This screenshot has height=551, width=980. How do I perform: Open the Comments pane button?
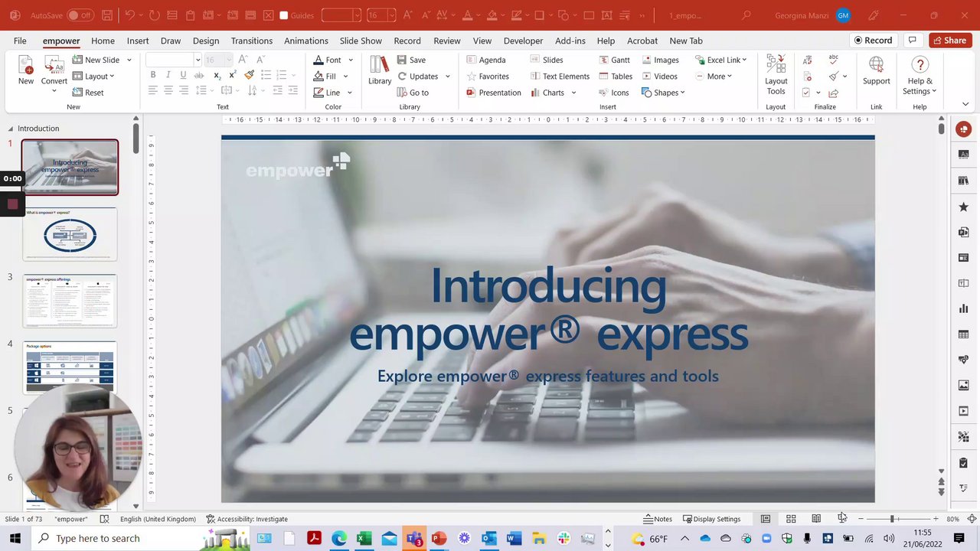pyautogui.click(x=912, y=41)
